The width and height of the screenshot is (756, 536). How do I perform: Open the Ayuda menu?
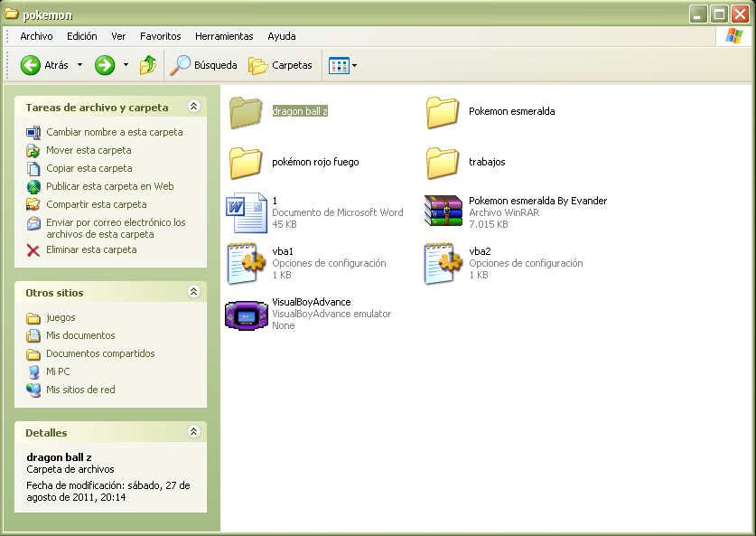[x=282, y=36]
